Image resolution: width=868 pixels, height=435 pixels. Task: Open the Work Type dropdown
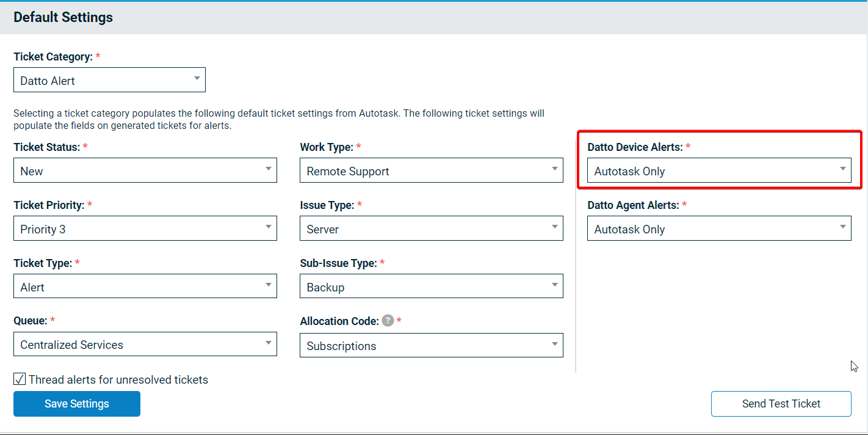point(432,170)
